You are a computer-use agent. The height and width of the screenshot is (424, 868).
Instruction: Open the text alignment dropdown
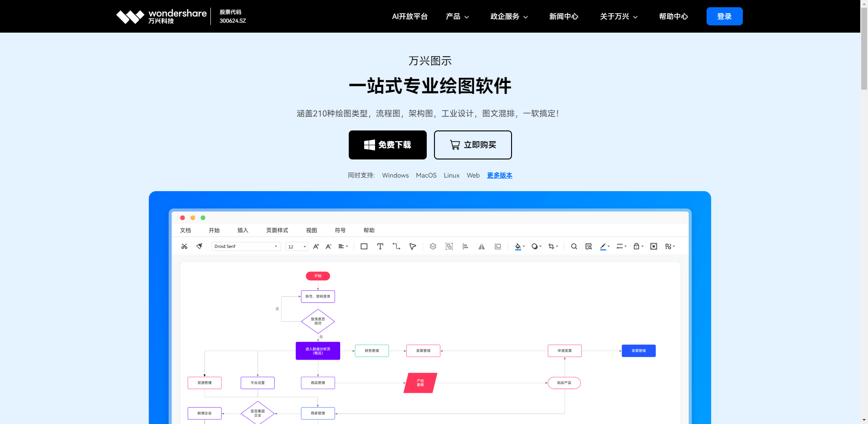pos(343,246)
